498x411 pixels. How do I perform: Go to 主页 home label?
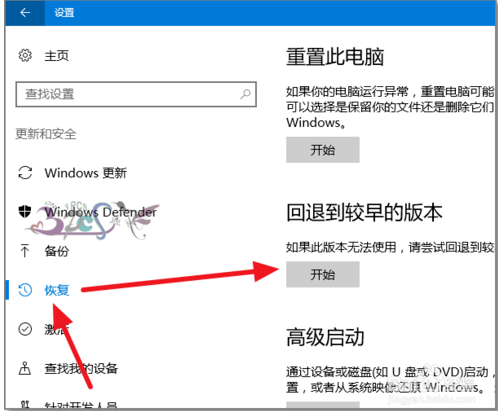pyautogui.click(x=57, y=56)
